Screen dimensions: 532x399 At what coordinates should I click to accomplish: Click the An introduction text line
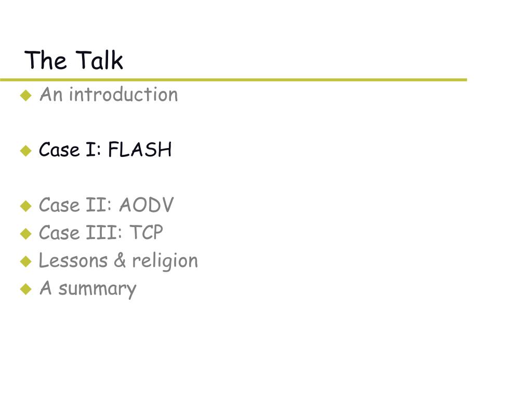[109, 95]
